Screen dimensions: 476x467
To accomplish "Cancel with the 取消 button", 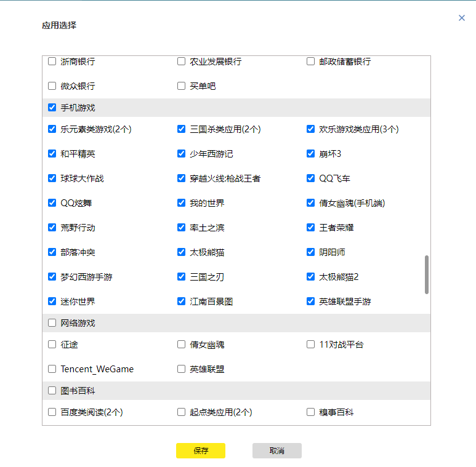I will coord(277,450).
